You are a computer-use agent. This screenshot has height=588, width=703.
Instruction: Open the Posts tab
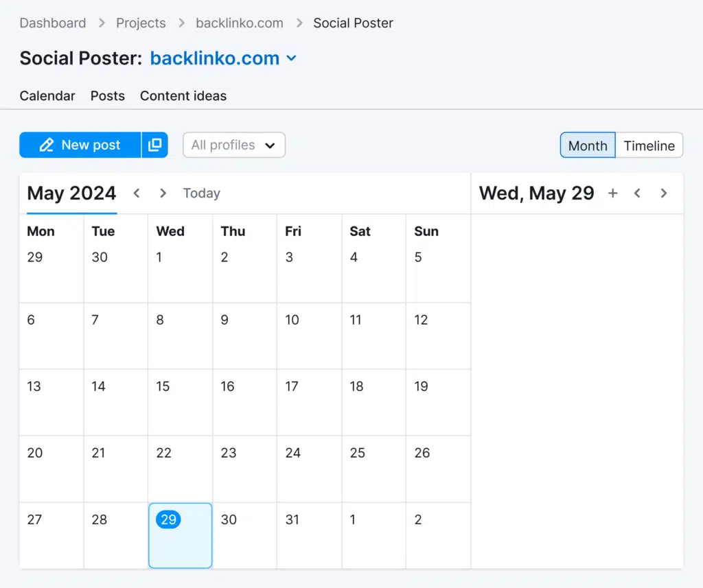[108, 96]
